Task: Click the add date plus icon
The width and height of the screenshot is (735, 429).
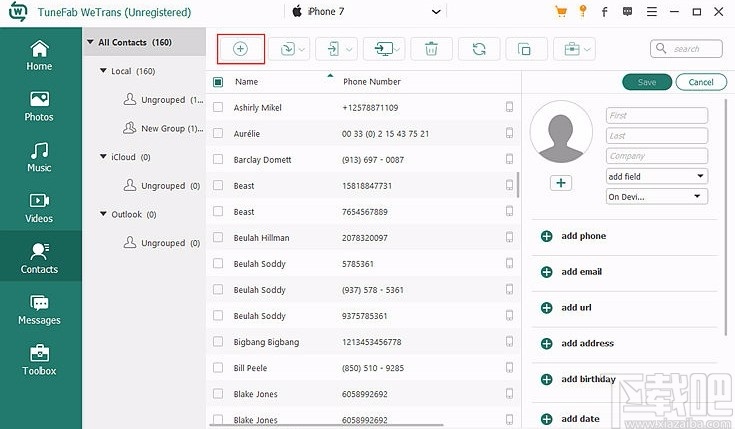Action: [x=547, y=419]
